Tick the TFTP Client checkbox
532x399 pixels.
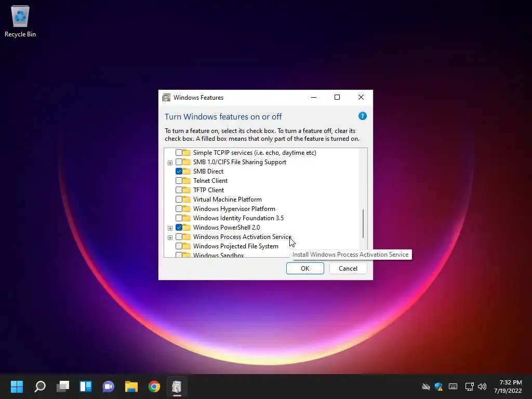pos(179,190)
